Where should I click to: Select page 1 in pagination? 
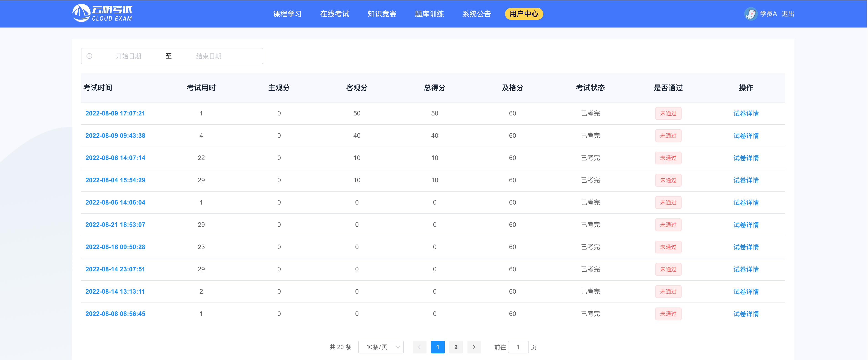click(437, 347)
